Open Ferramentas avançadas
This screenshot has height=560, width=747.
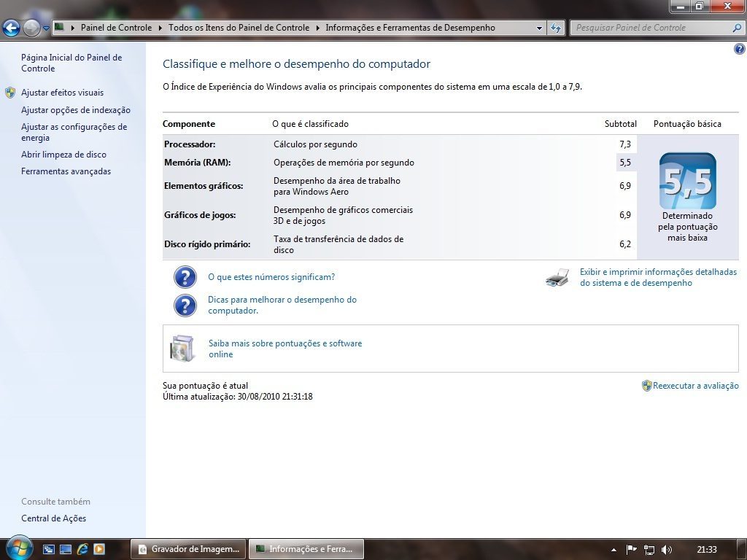pyautogui.click(x=66, y=171)
